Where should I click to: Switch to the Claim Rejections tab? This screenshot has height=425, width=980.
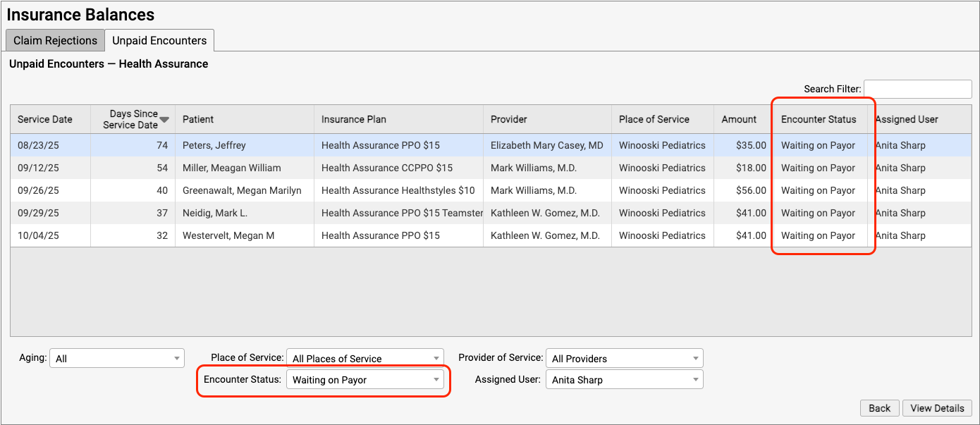point(55,40)
